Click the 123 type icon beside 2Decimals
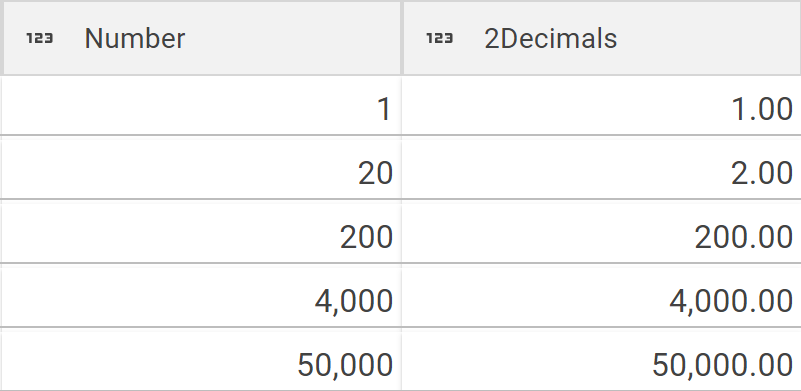 tap(440, 38)
